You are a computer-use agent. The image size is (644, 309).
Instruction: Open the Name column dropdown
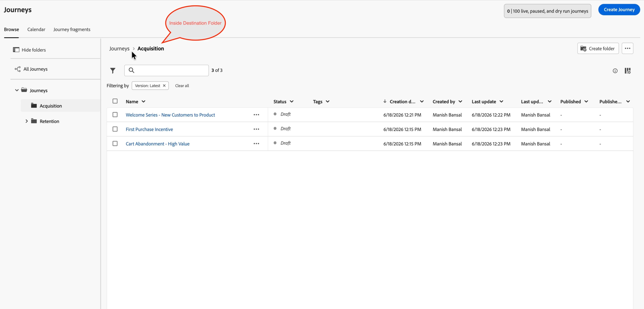pyautogui.click(x=144, y=101)
